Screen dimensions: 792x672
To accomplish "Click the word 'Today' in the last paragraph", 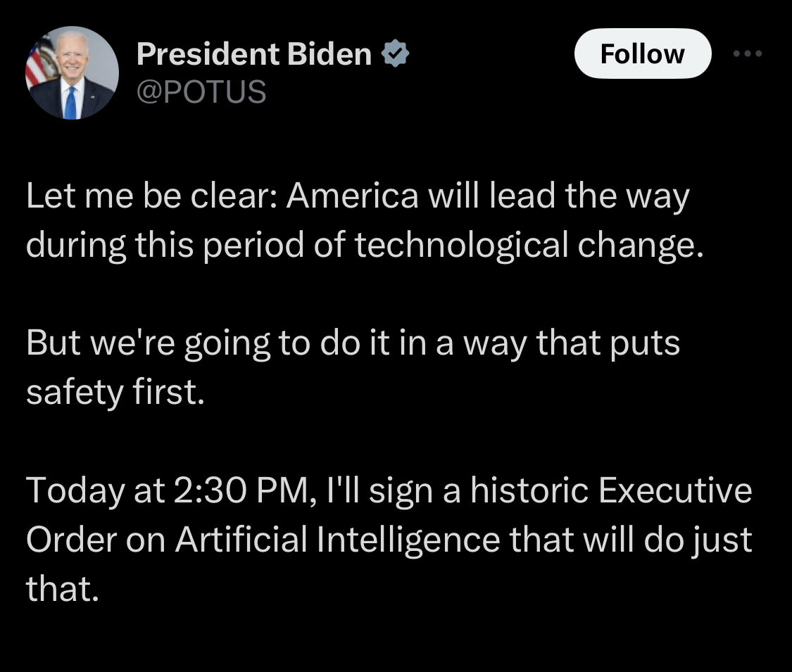I will [75, 491].
